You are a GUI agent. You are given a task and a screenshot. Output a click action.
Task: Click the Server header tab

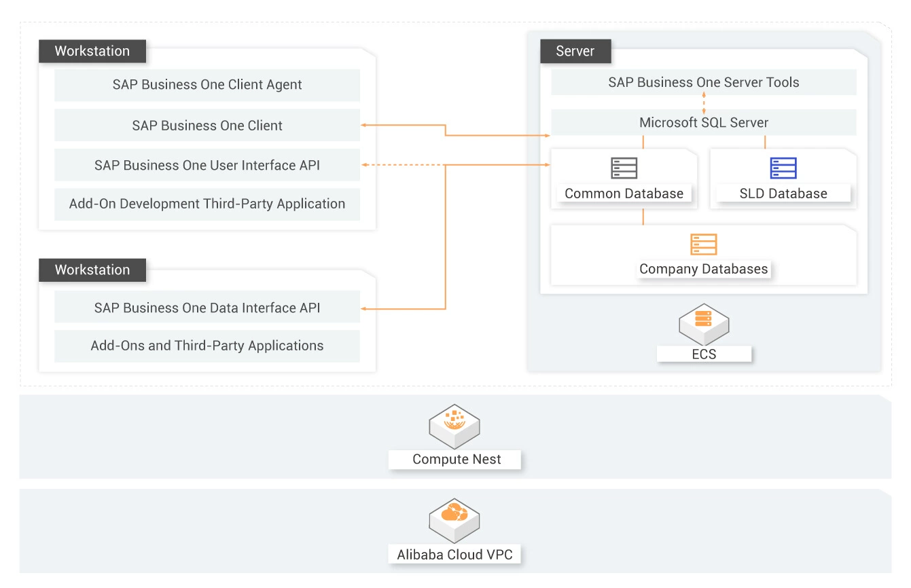pyautogui.click(x=575, y=51)
